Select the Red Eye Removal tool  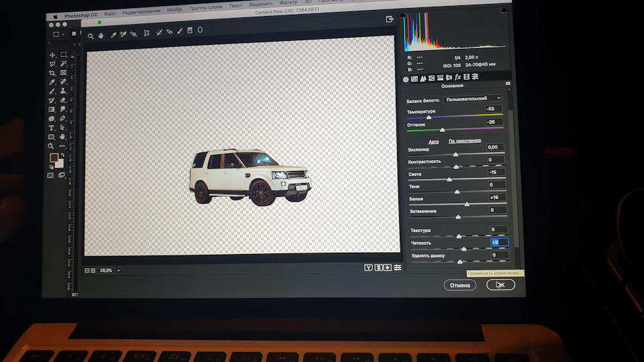coord(169,32)
